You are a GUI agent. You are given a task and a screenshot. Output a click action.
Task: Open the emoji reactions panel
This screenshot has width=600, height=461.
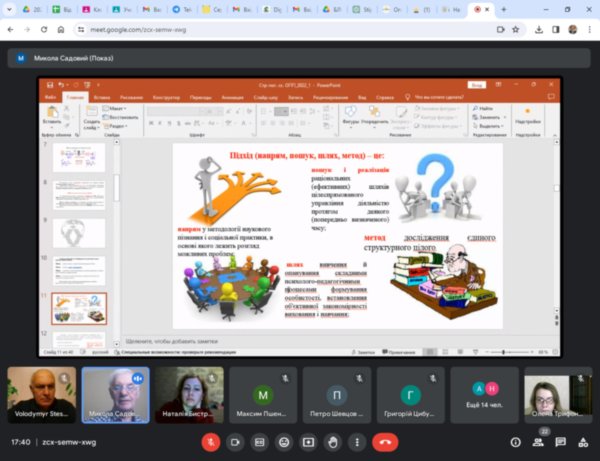click(284, 441)
